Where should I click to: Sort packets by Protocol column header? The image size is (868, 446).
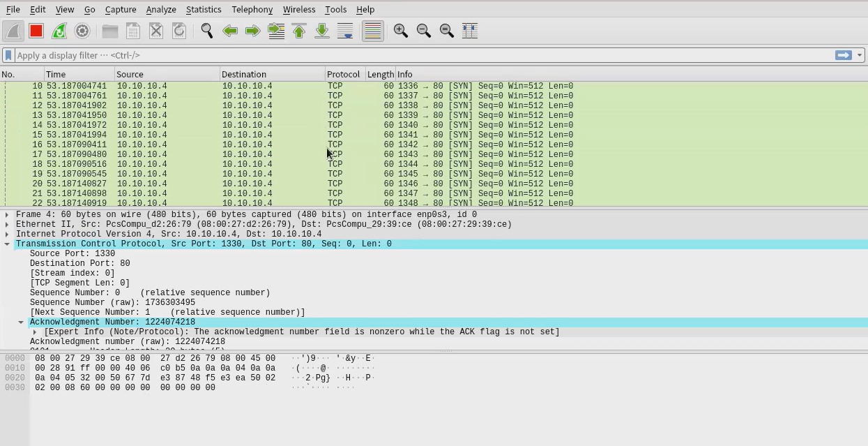point(345,74)
